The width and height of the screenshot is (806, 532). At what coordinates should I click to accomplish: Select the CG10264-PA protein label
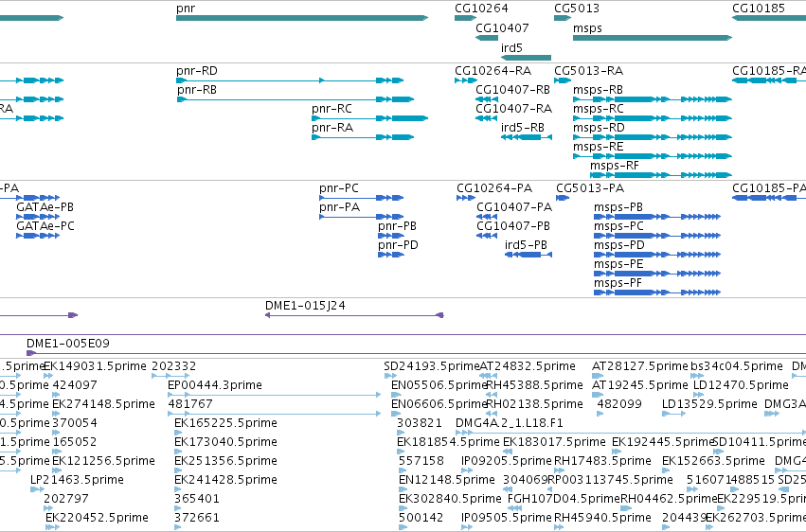click(494, 188)
